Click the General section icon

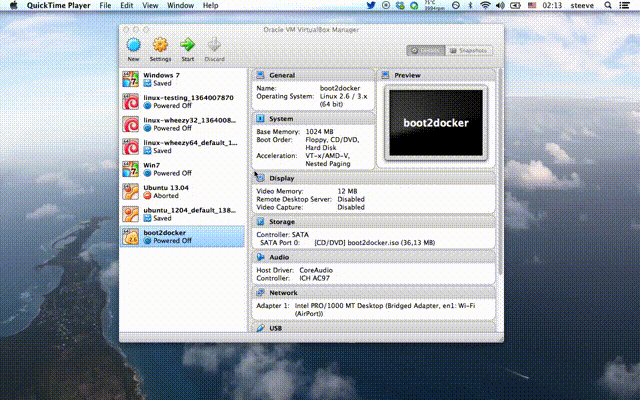point(260,75)
